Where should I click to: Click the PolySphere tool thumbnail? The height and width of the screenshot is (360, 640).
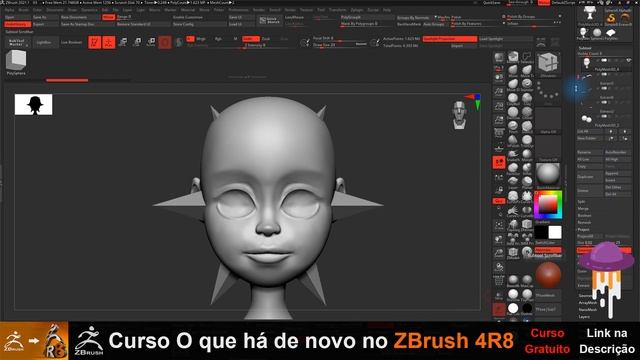coord(16,63)
